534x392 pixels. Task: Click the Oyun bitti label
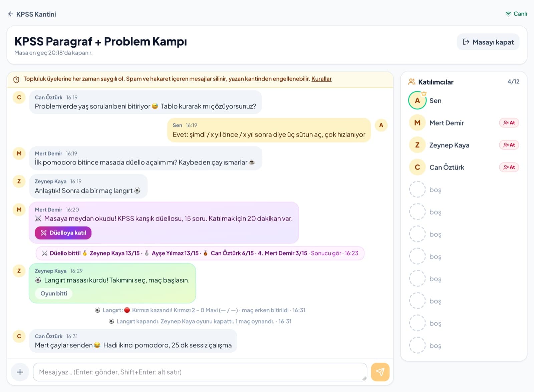click(x=54, y=294)
